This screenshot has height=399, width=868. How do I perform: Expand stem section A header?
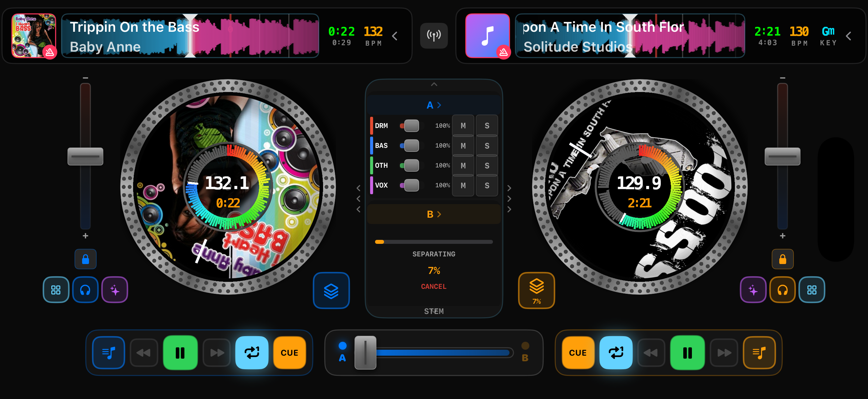tap(434, 105)
